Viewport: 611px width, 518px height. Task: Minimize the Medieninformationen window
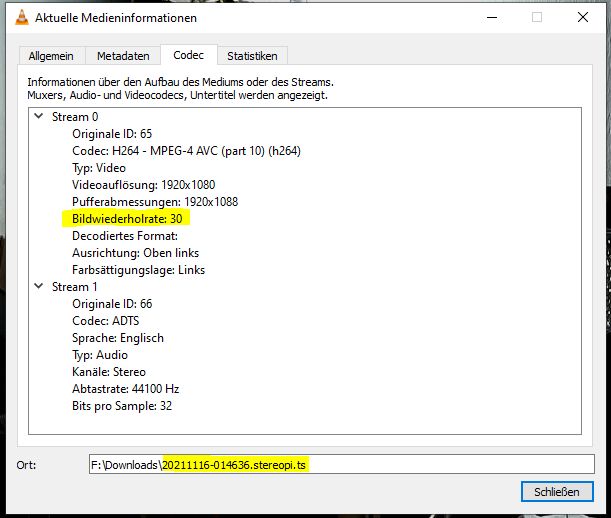click(489, 17)
